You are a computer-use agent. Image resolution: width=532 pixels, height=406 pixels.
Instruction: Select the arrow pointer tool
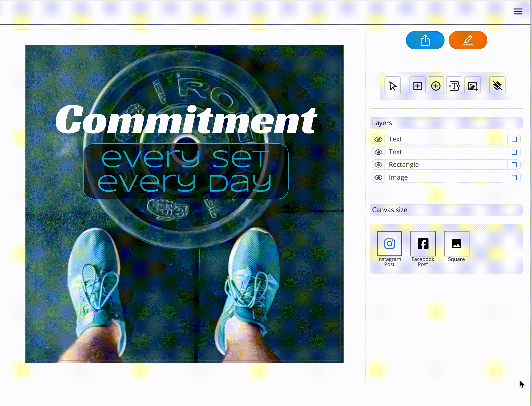pos(392,86)
